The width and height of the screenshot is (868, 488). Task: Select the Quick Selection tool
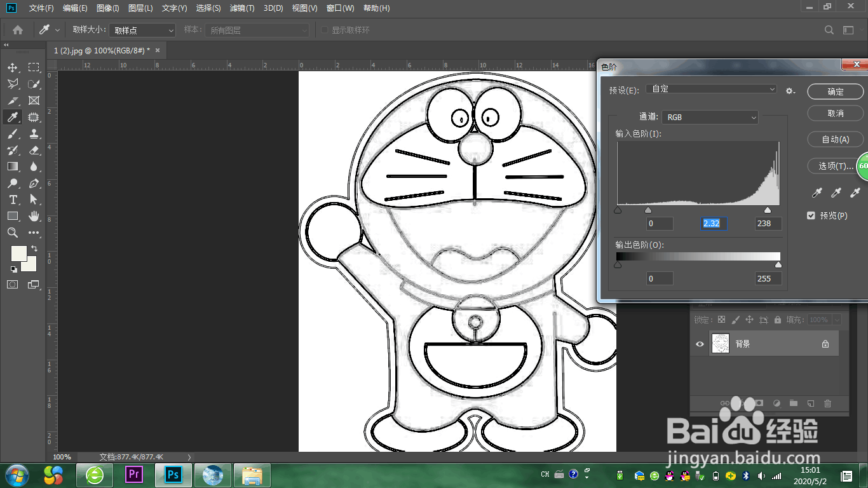point(34,84)
